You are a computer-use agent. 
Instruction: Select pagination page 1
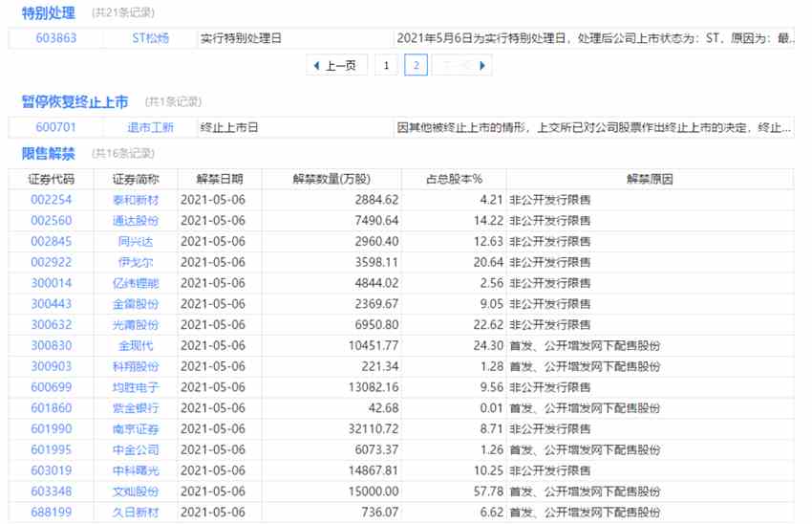pos(386,65)
